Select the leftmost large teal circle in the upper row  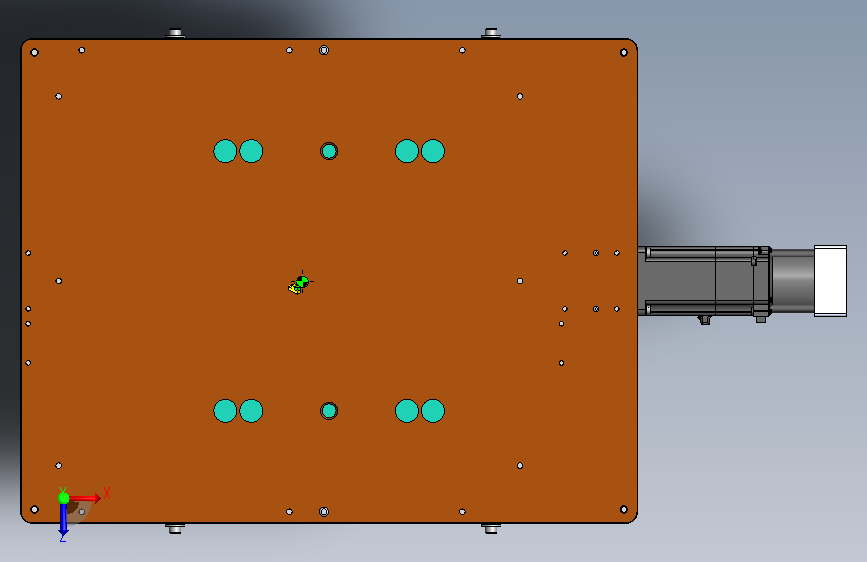coord(225,151)
